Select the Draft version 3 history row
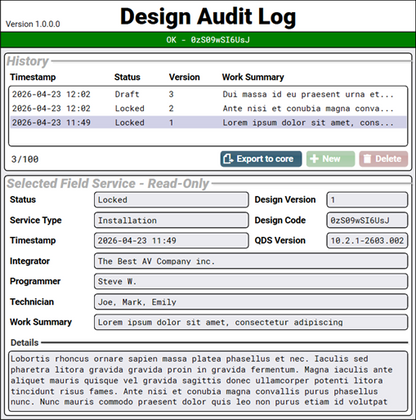This screenshot has width=416, height=420. [x=208, y=94]
